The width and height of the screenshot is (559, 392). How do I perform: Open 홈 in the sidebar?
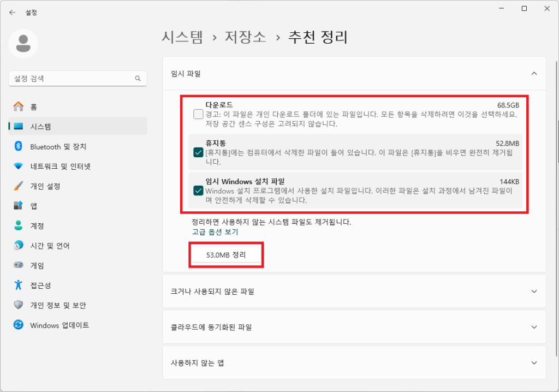[78, 106]
